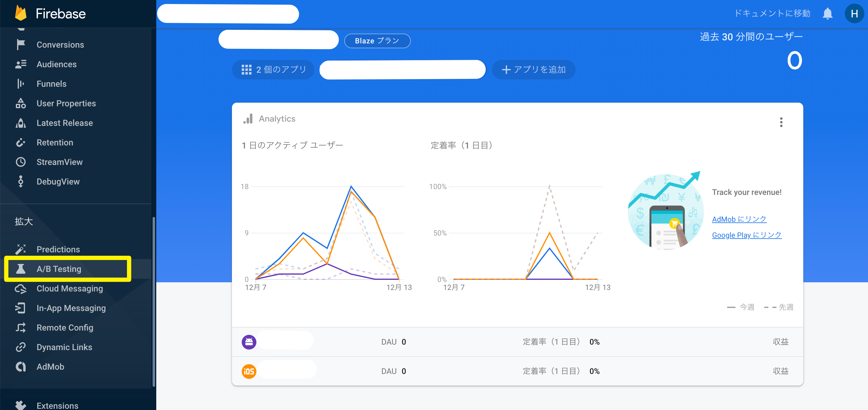This screenshot has height=410, width=868.
Task: Follow the Google Play にリンク link
Action: click(x=747, y=235)
